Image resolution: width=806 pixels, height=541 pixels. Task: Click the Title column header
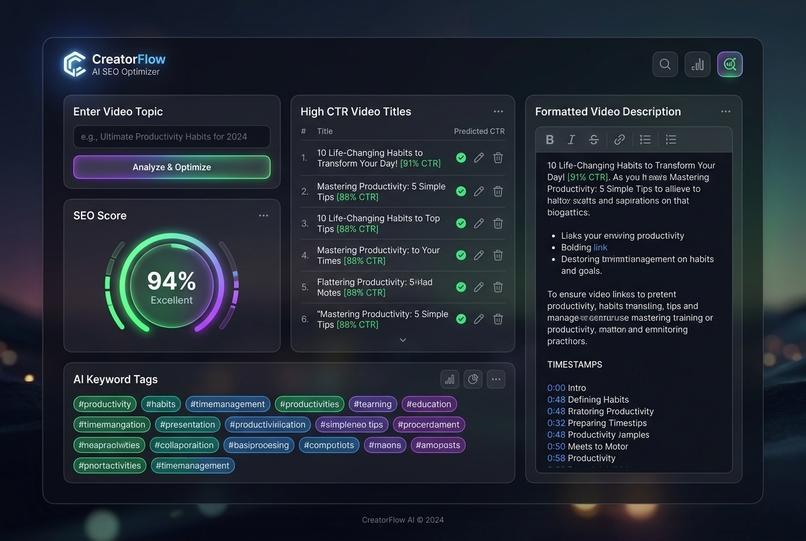click(325, 131)
